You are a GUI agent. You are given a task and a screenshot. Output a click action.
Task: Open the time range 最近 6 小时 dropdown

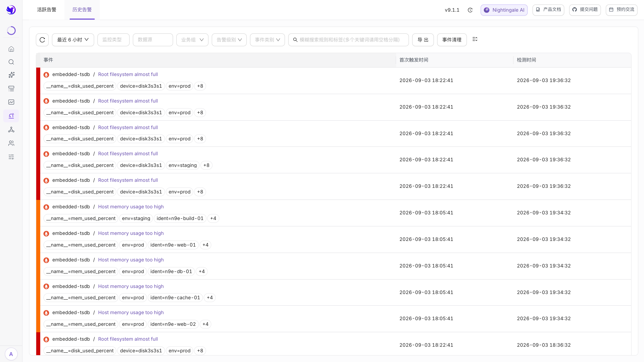click(x=73, y=40)
